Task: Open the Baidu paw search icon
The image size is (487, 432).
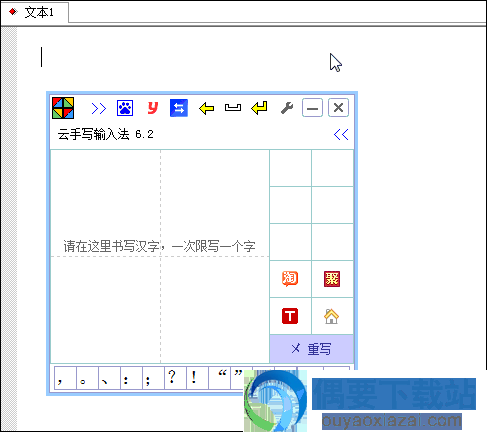Action: (125, 108)
